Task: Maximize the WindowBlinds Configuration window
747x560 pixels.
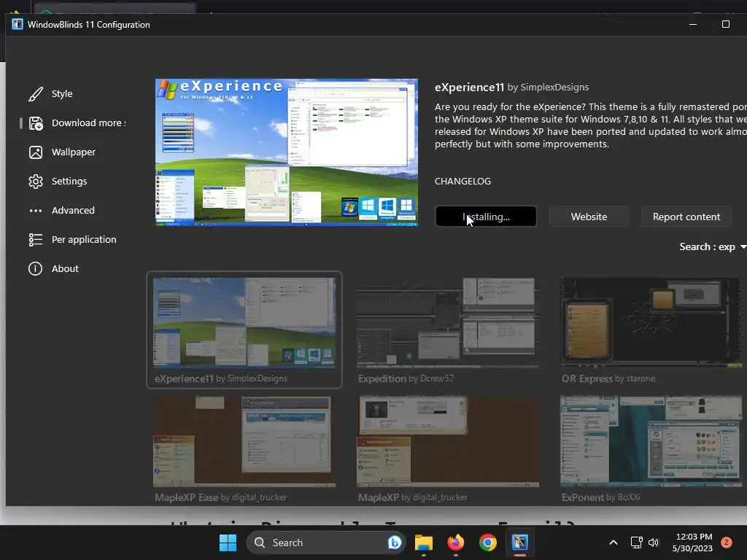Action: tap(726, 24)
